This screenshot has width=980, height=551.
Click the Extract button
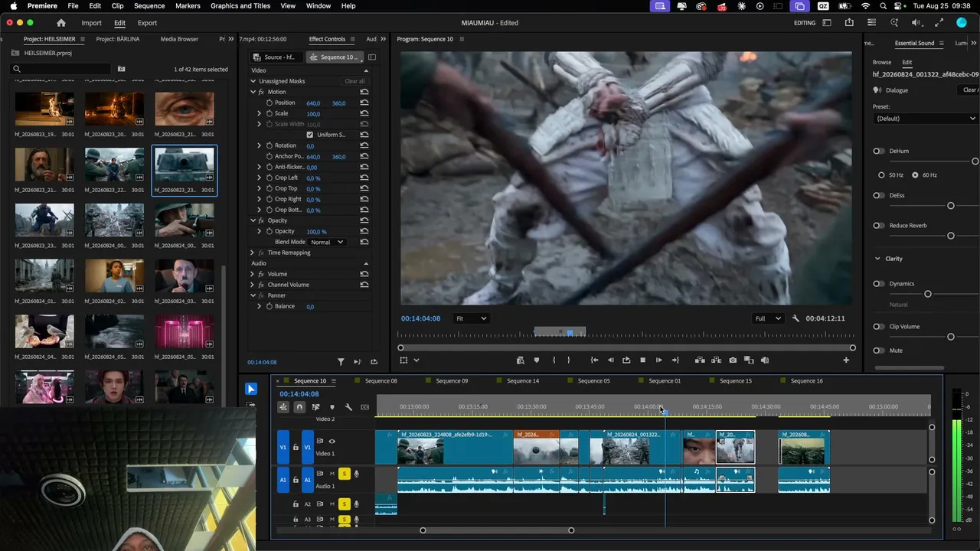[717, 360]
